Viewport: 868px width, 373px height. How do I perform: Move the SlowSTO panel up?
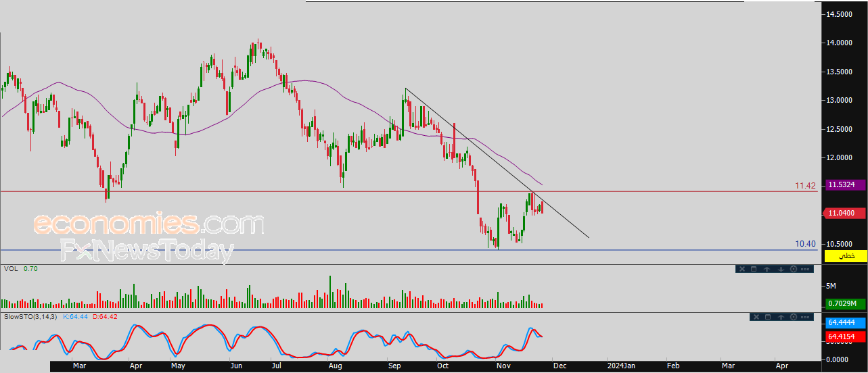(x=781, y=317)
